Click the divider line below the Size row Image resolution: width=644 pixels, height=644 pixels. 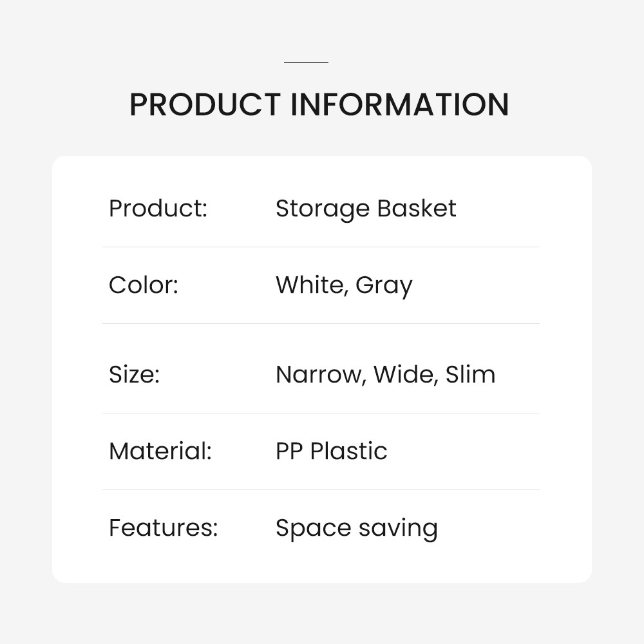pos(321,413)
